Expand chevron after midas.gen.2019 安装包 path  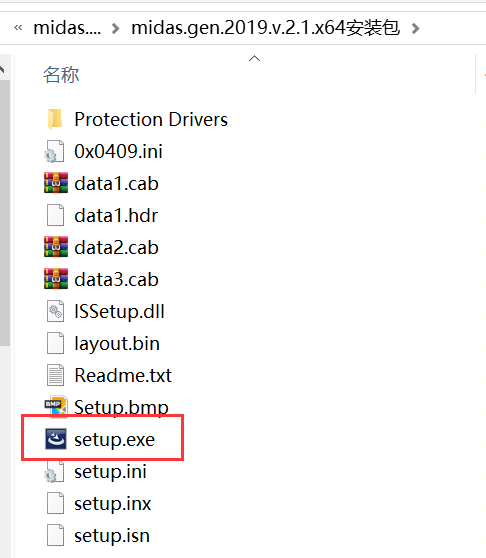415,28
